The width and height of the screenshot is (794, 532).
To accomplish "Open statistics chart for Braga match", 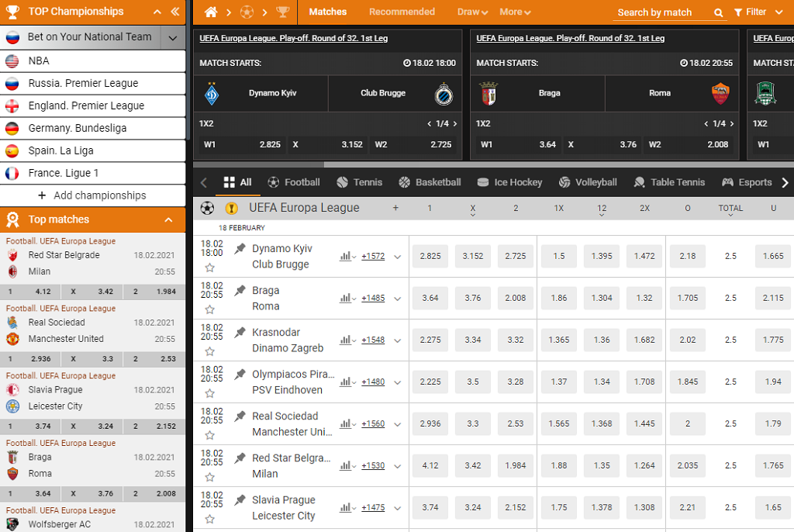I will (347, 299).
